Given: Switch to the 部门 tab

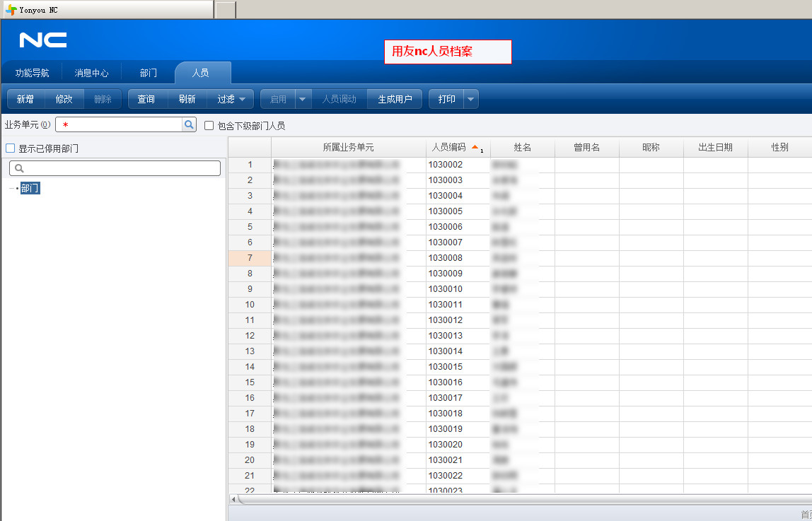Looking at the screenshot, I should tap(148, 73).
